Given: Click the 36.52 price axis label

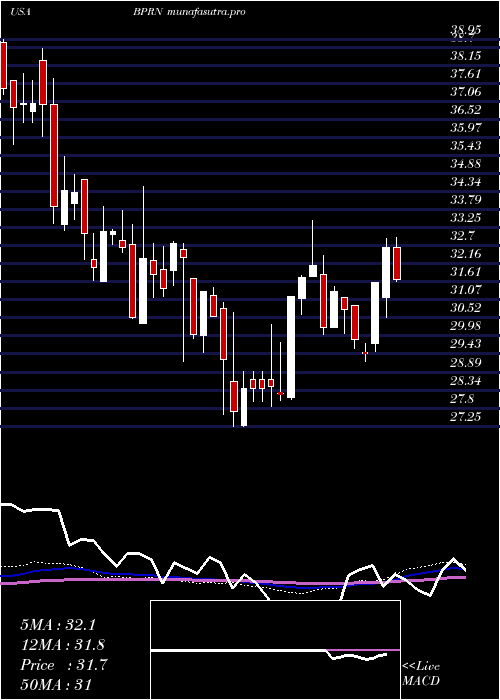Looking at the screenshot, I should [466, 110].
